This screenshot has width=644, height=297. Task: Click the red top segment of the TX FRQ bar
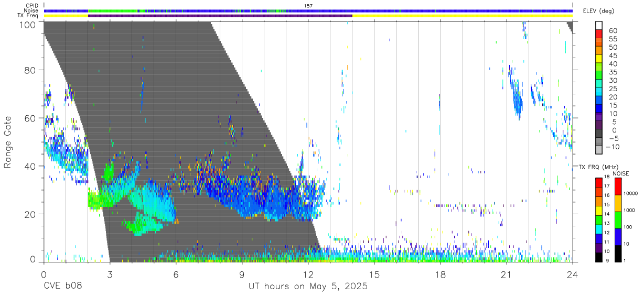pyautogui.click(x=599, y=182)
